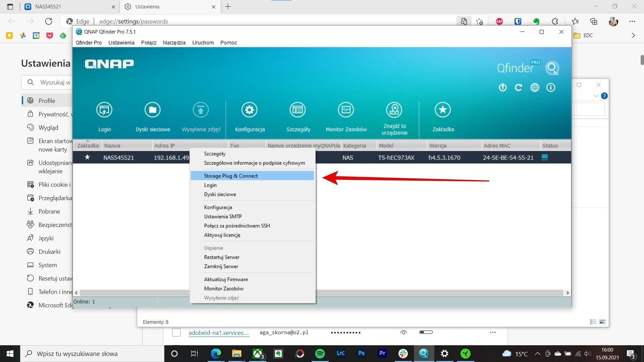
Task: Open Edge extensions puzzle icon
Action: 555,21
